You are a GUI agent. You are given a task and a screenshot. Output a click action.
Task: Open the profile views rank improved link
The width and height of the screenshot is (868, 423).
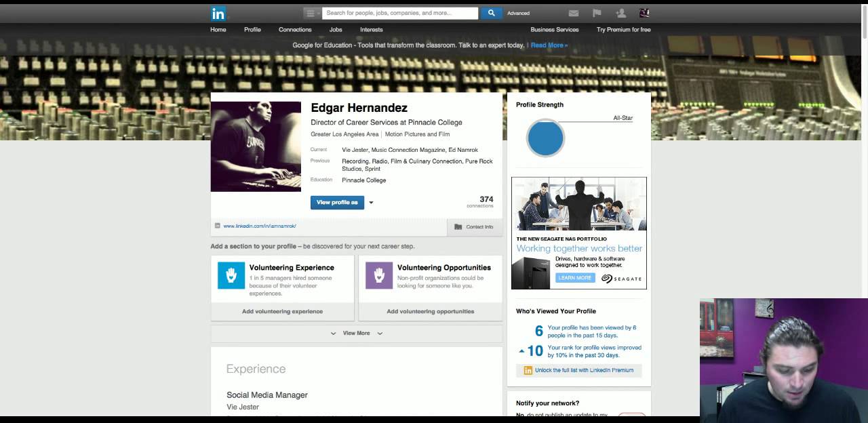tap(594, 351)
